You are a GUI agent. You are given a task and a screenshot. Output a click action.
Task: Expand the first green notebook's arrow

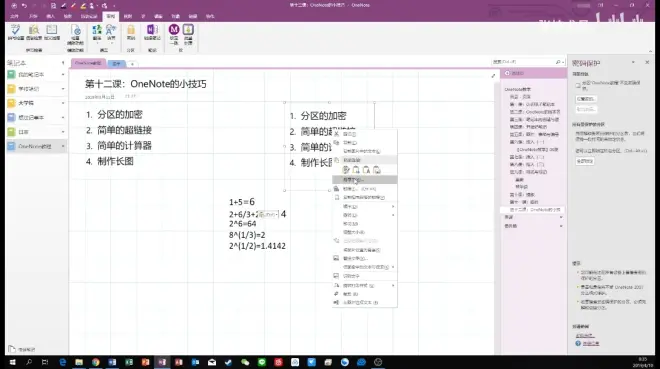pos(63,74)
